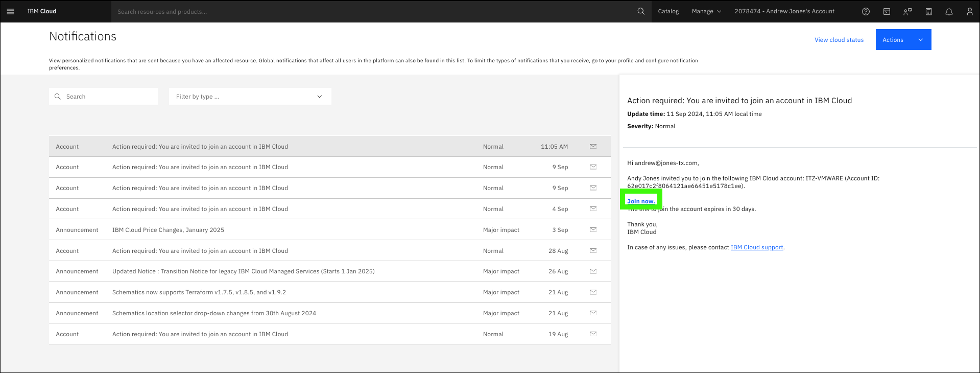Expand the Filter by type dropdown
This screenshot has height=373, width=980.
coord(250,97)
